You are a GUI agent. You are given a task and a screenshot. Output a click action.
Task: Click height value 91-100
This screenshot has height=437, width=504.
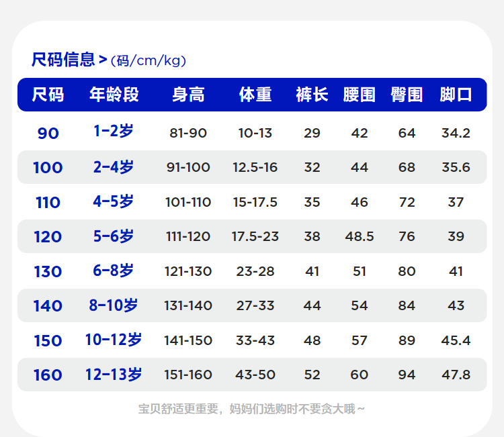coord(188,167)
